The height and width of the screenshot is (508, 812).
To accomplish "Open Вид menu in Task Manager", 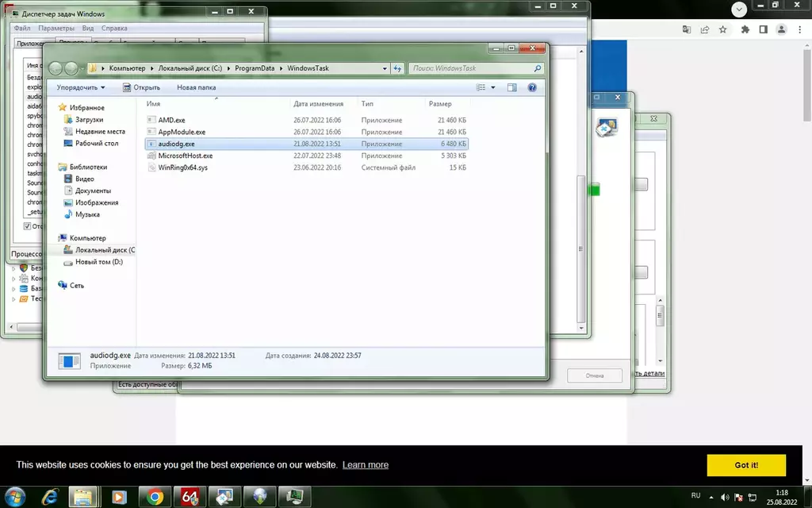I will pyautogui.click(x=88, y=28).
